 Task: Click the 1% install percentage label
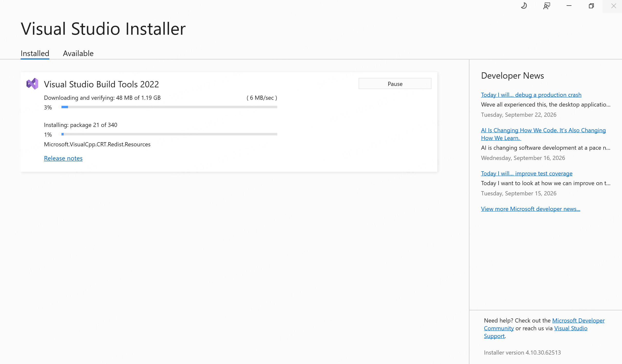[x=48, y=135]
